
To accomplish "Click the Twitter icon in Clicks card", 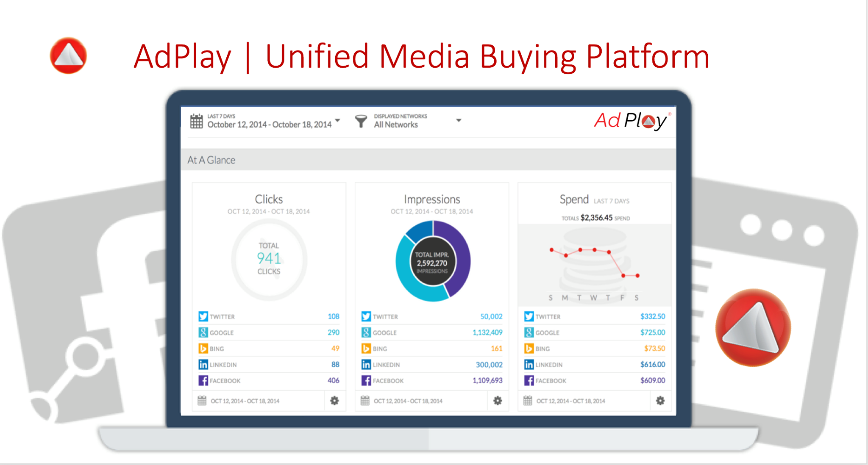I will (x=203, y=316).
